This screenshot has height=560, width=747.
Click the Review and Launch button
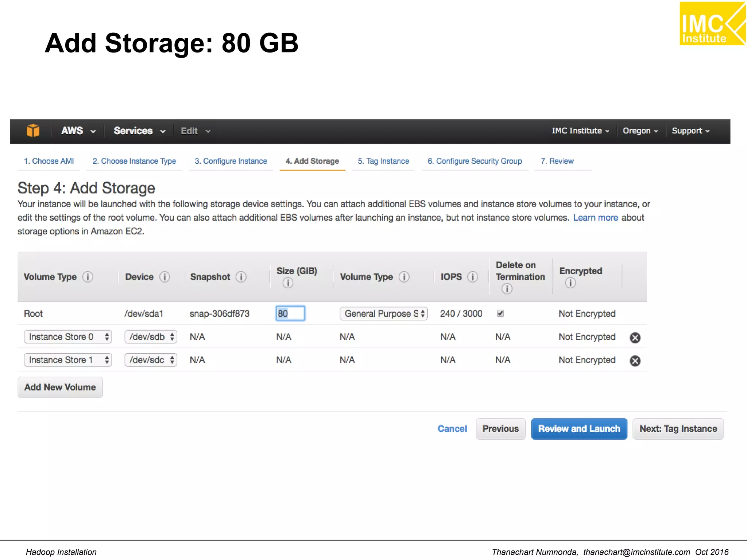point(579,429)
